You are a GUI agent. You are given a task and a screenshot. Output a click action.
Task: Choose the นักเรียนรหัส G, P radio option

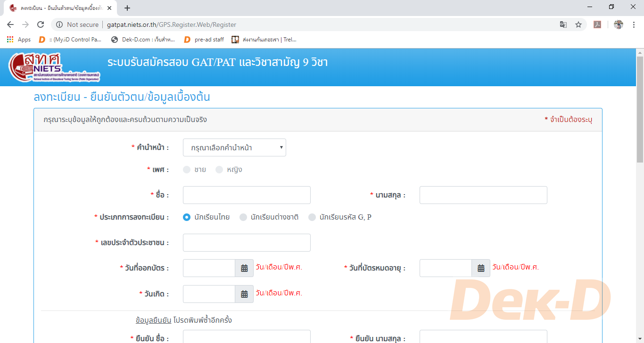(x=312, y=217)
